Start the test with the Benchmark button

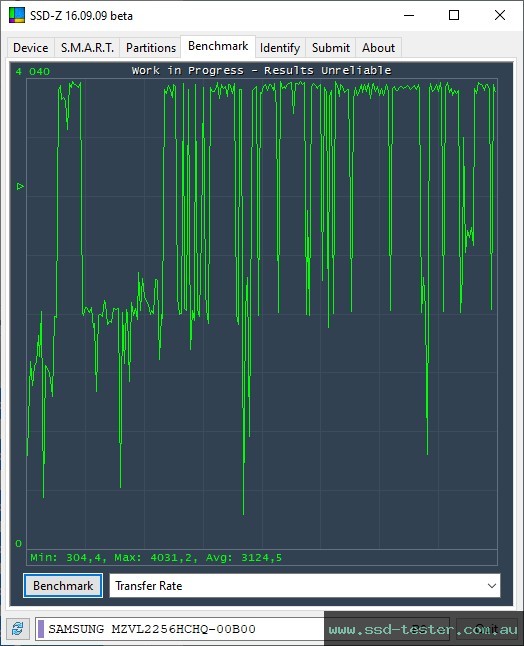63,585
